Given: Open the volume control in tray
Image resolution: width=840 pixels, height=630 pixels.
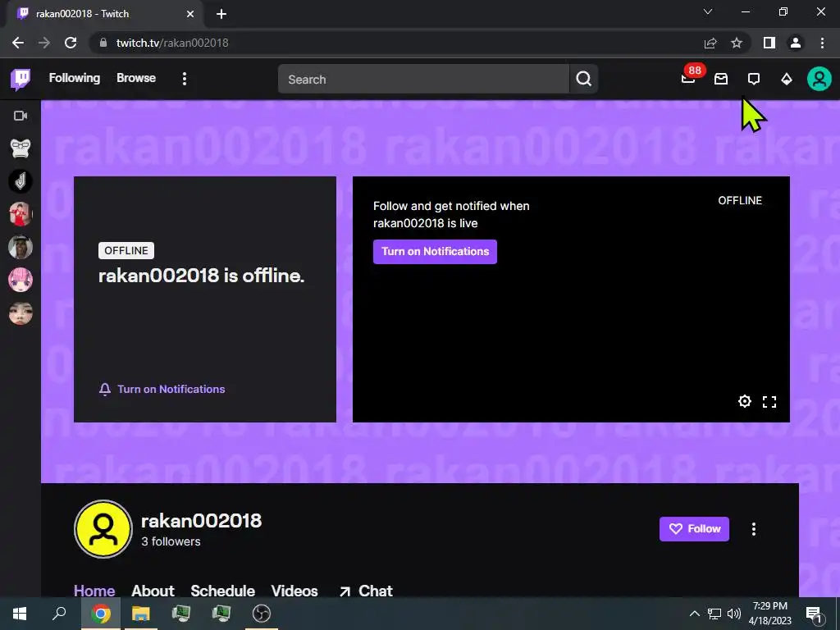Looking at the screenshot, I should 734,614.
